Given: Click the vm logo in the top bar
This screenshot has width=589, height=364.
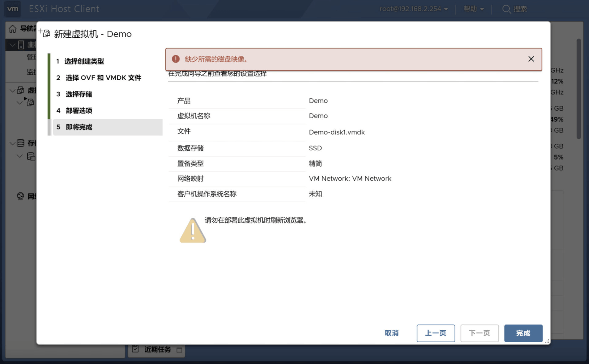Looking at the screenshot, I should coord(12,9).
